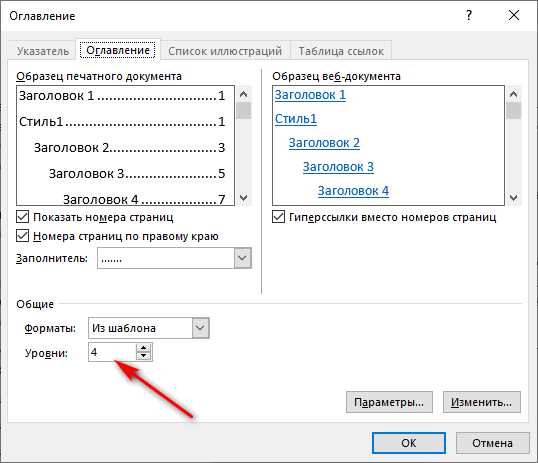Click in the Уровни value field
This screenshot has height=463, width=538.
112,352
